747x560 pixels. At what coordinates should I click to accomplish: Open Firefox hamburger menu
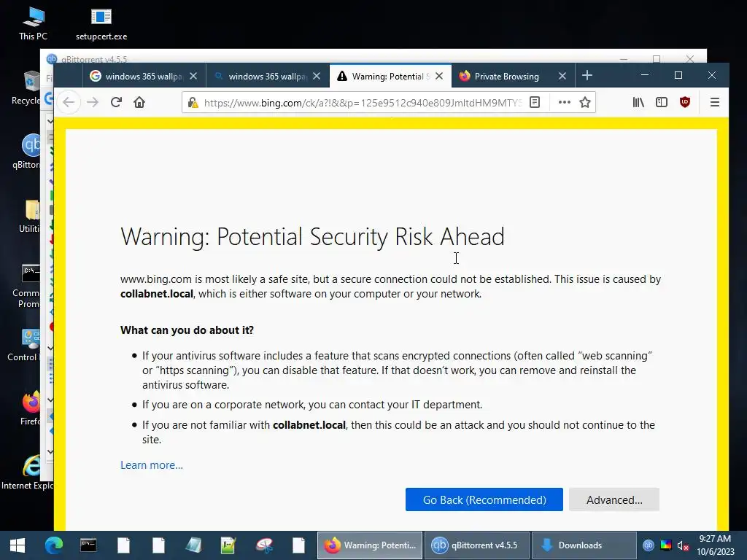click(715, 102)
